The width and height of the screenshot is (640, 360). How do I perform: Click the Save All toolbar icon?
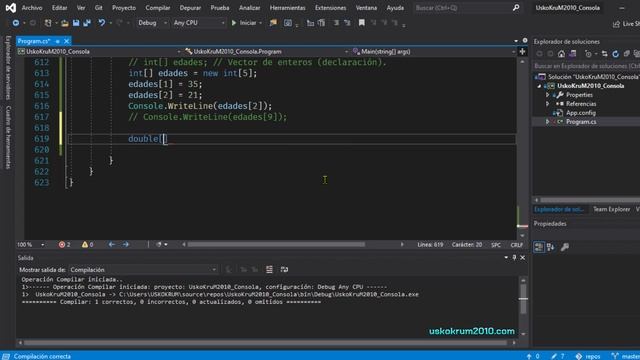coord(87,23)
